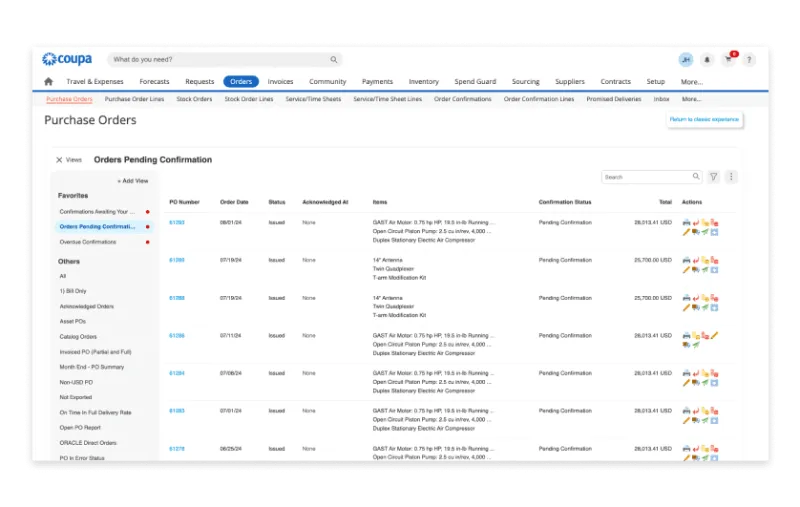
Task: Open the table kebab options menu
Action: click(x=731, y=176)
